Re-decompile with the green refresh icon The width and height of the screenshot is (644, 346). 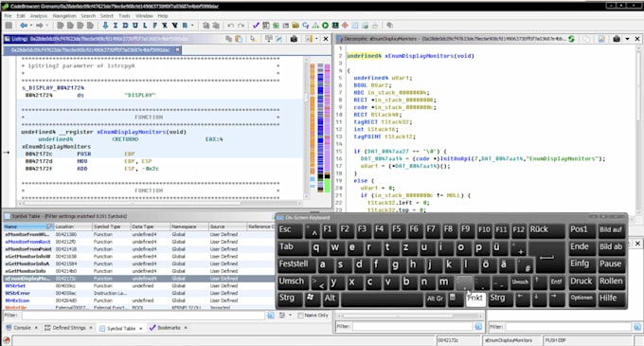(x=572, y=39)
